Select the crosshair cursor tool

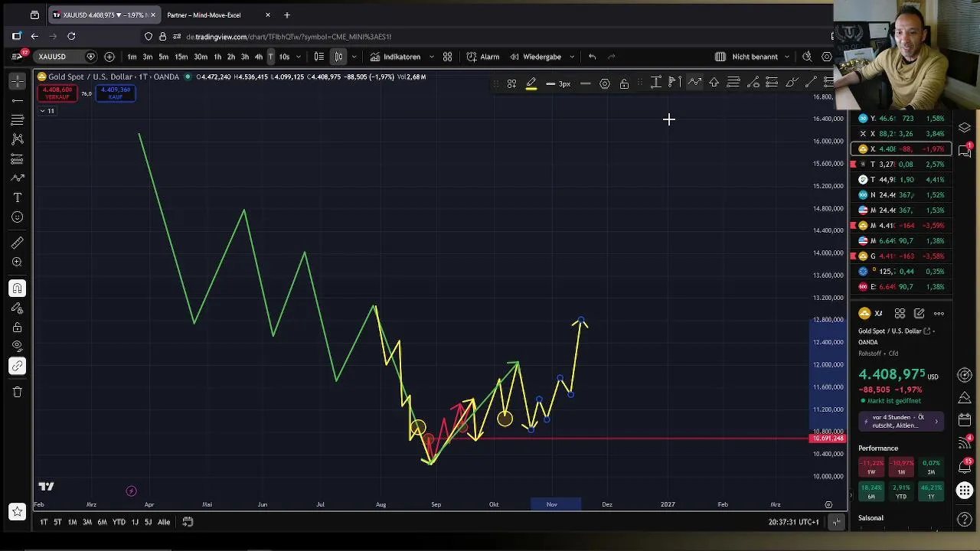point(17,80)
